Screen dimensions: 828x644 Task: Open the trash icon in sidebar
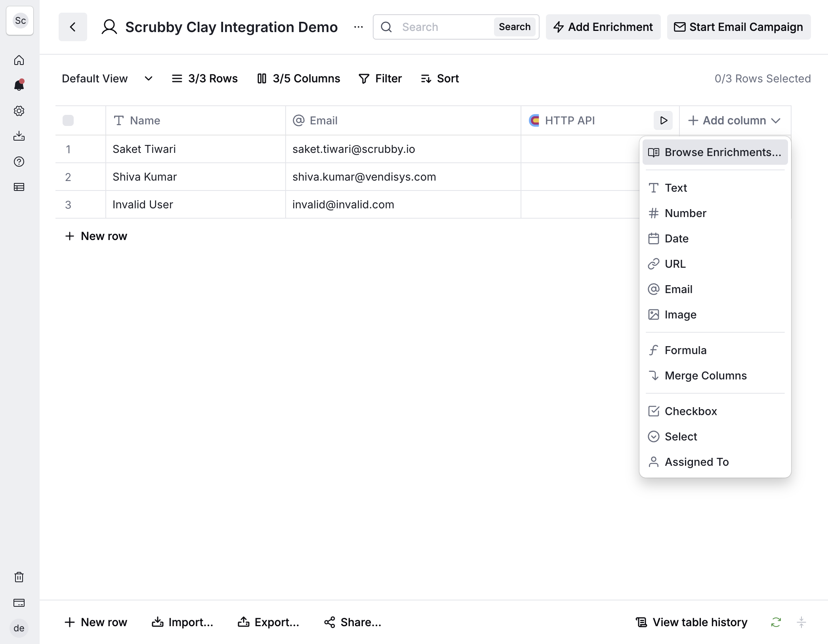point(19,577)
